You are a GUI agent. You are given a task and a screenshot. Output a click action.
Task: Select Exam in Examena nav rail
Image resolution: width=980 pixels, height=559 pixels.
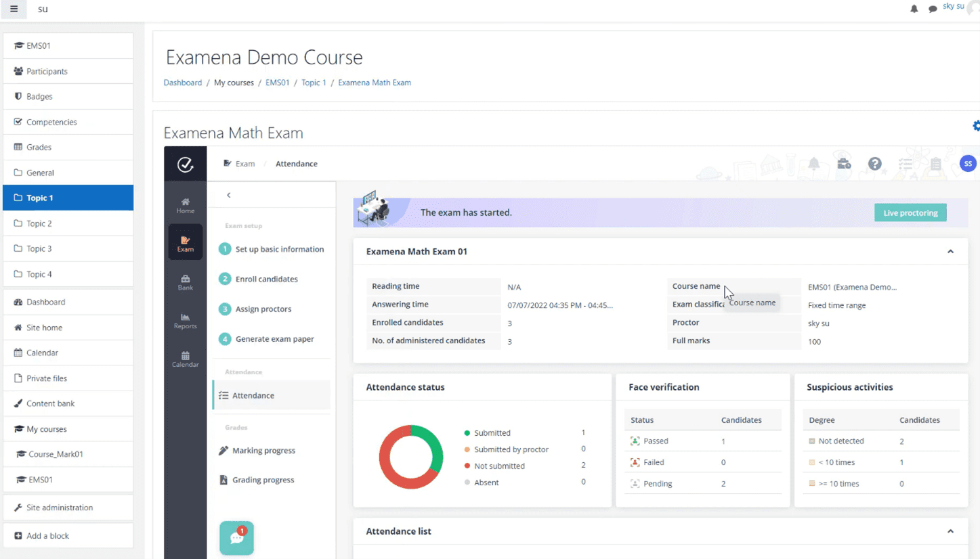point(186,244)
